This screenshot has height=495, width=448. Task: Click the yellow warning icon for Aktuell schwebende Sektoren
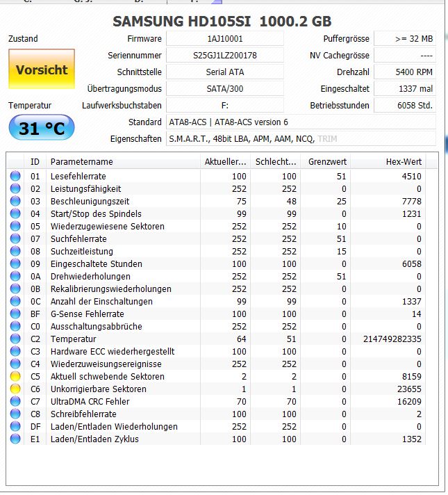tap(15, 376)
